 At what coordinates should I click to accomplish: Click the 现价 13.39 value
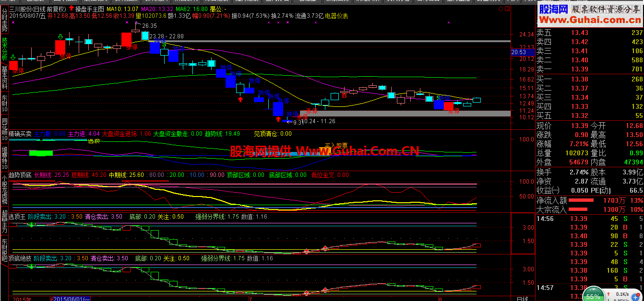[x=579, y=126]
